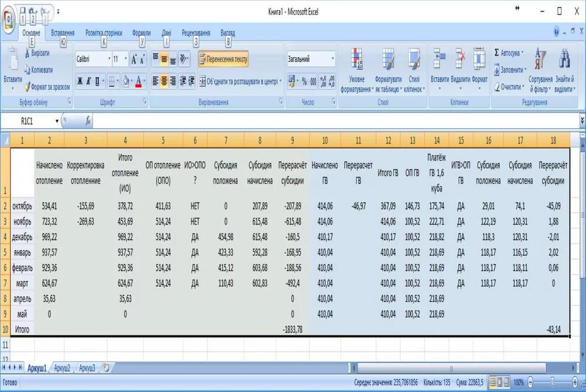Switch to Вигляд ribbon tab

pos(227,33)
